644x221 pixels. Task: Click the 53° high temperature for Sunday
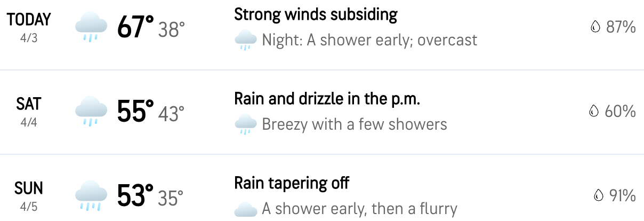[135, 196]
